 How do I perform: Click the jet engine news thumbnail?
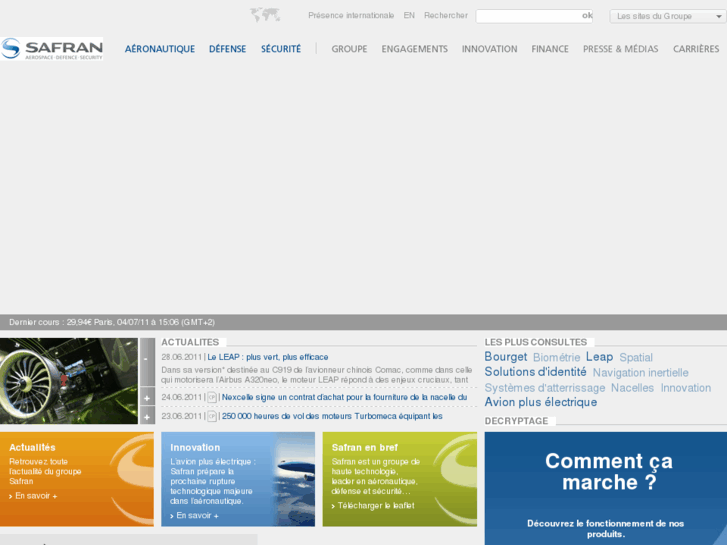pyautogui.click(x=69, y=381)
